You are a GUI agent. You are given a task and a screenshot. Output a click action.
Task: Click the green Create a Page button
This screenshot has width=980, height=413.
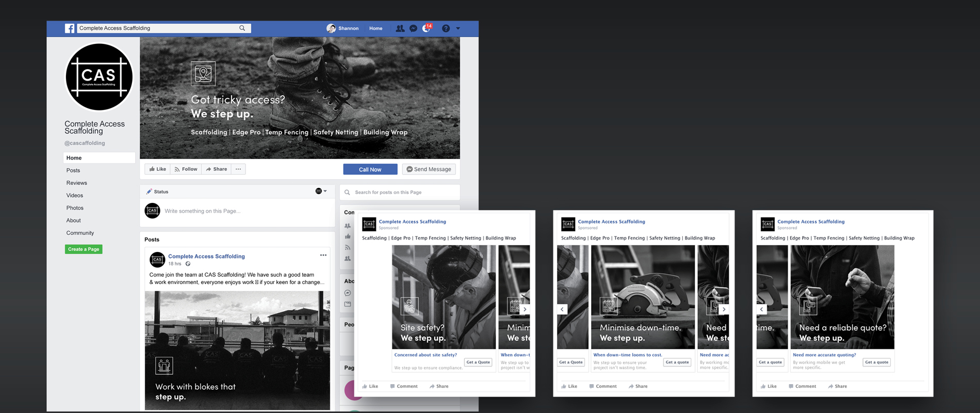click(84, 249)
